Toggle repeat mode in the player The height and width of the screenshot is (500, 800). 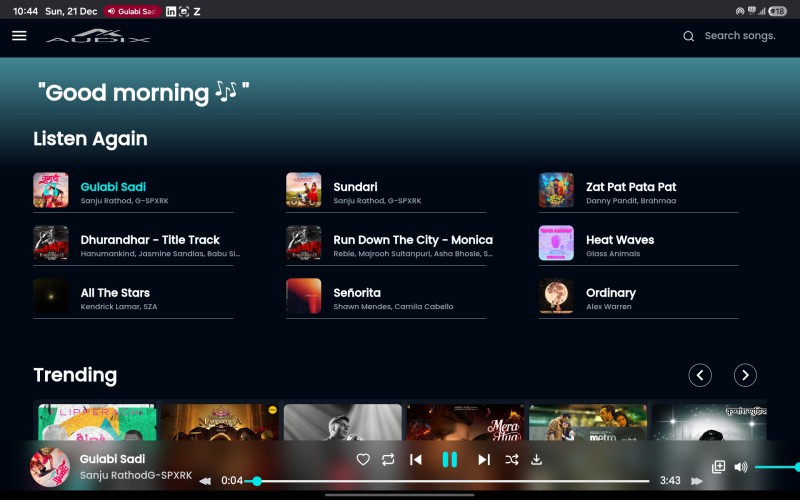(388, 460)
